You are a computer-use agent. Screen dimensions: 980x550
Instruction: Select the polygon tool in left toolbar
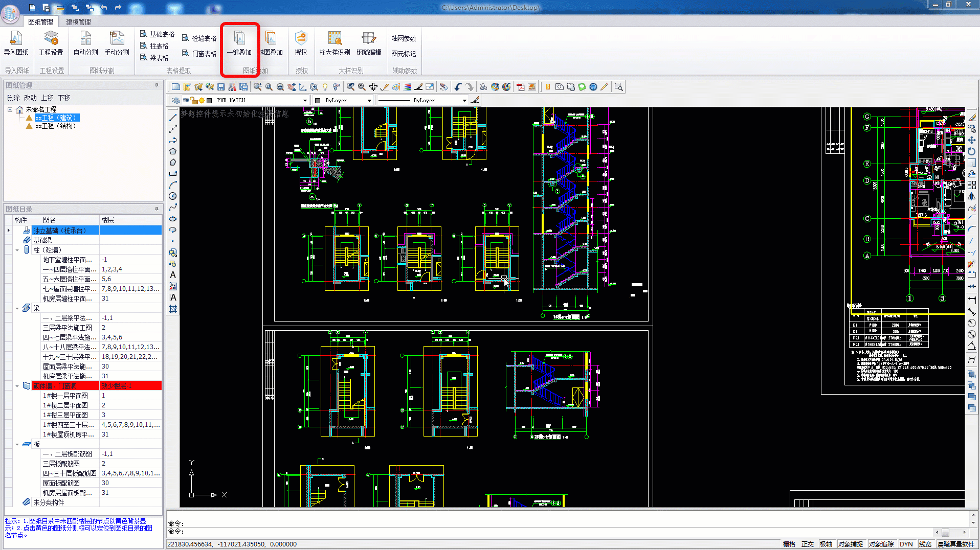pos(173,151)
